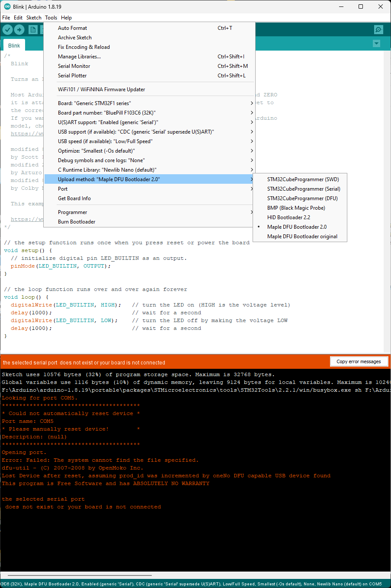Open the File menu

(6, 18)
